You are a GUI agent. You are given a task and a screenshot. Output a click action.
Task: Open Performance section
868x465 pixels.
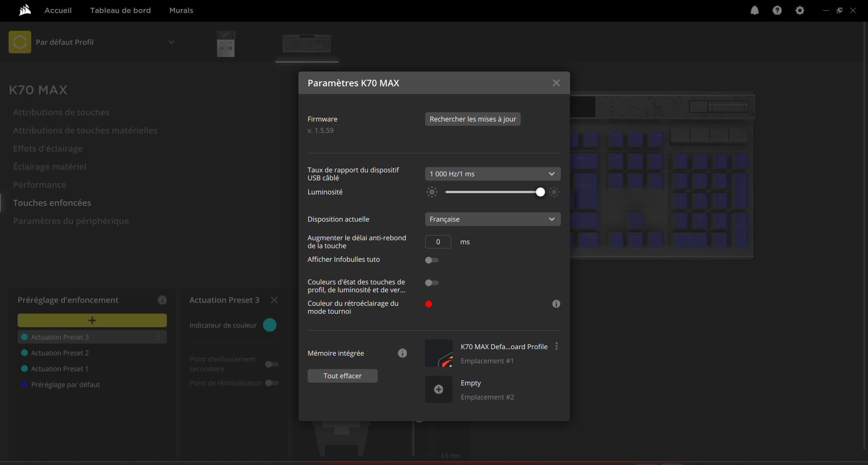coord(39,185)
